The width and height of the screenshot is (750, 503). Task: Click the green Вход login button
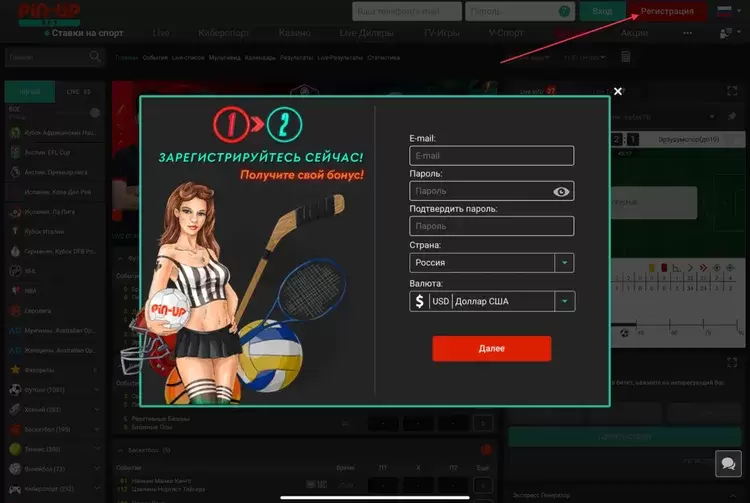[x=602, y=11]
